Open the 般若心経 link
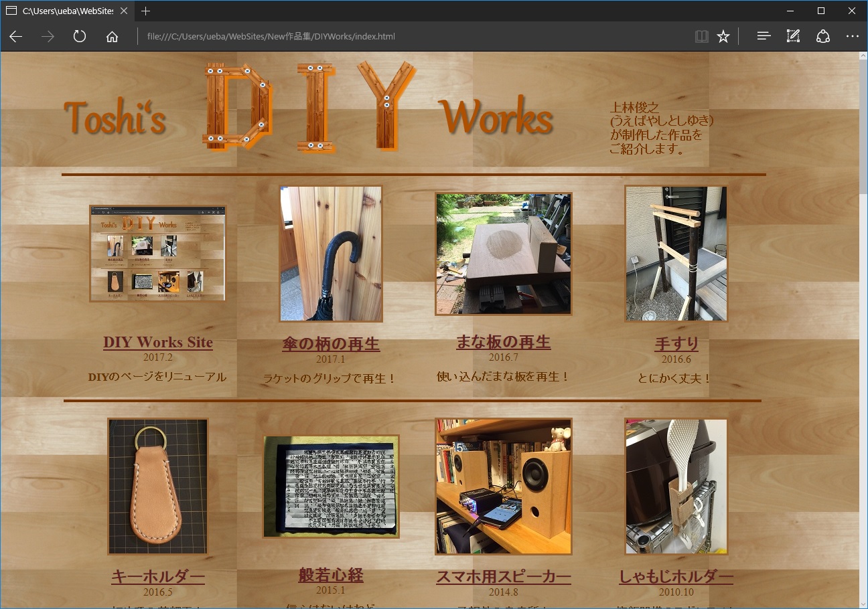Screen dimensions: 868x609 coord(331,575)
